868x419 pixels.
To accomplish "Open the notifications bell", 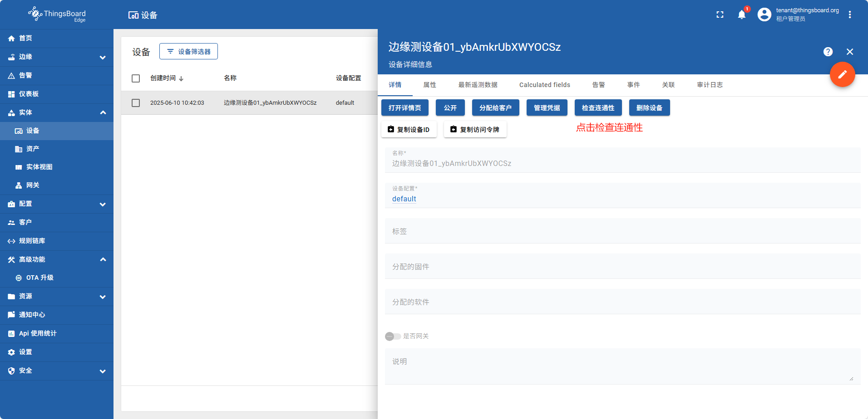I will 741,15.
